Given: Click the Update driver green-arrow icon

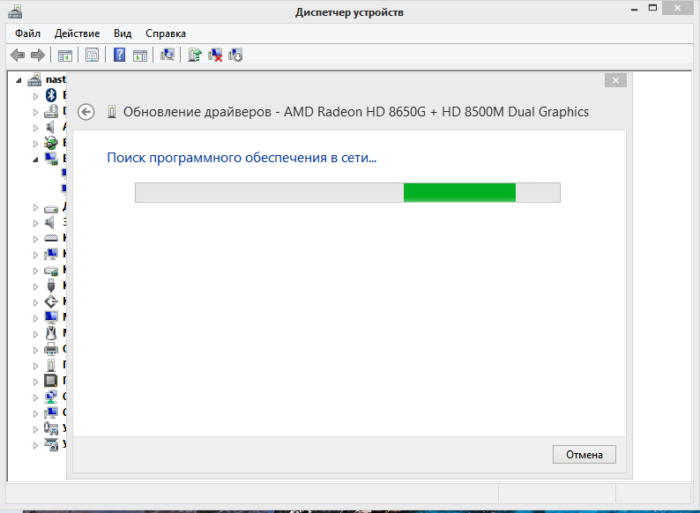Looking at the screenshot, I should coord(195,55).
